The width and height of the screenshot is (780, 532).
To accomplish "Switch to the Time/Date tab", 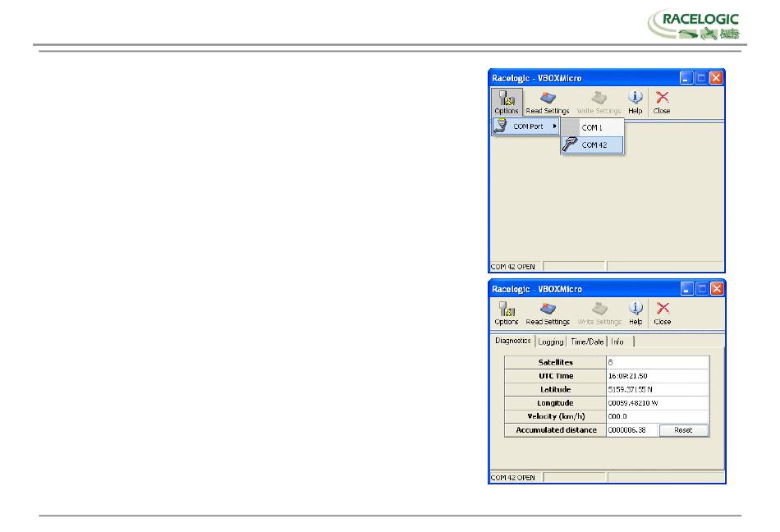I will click(x=587, y=342).
